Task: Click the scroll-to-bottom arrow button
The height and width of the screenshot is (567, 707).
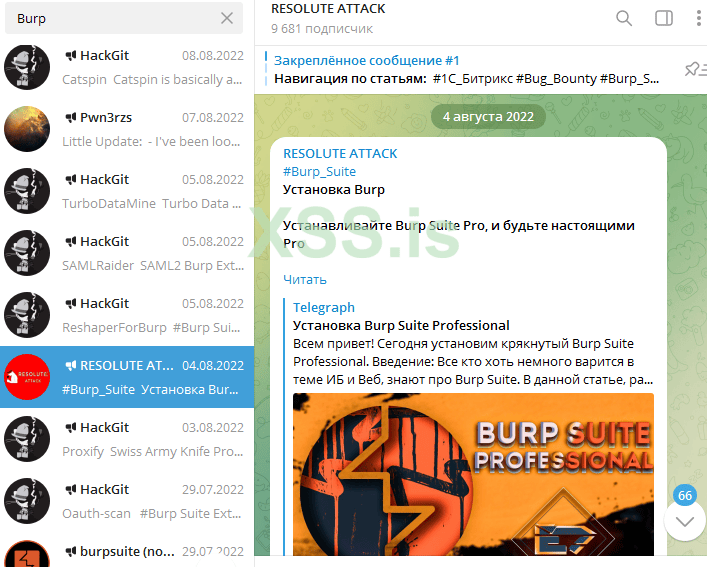Action: [x=685, y=521]
